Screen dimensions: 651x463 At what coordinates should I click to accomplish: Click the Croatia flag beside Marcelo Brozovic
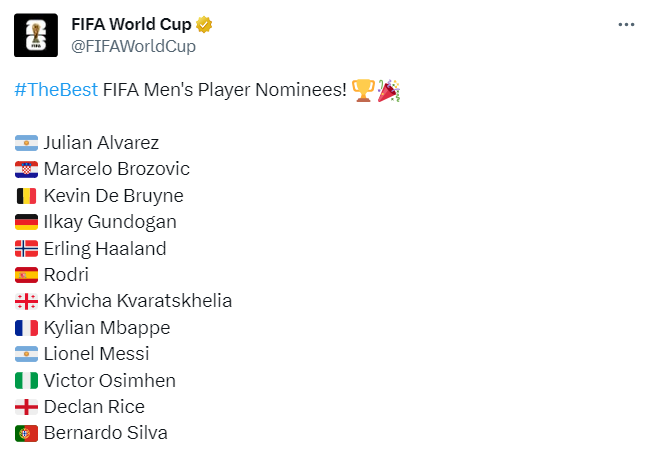[x=27, y=169]
